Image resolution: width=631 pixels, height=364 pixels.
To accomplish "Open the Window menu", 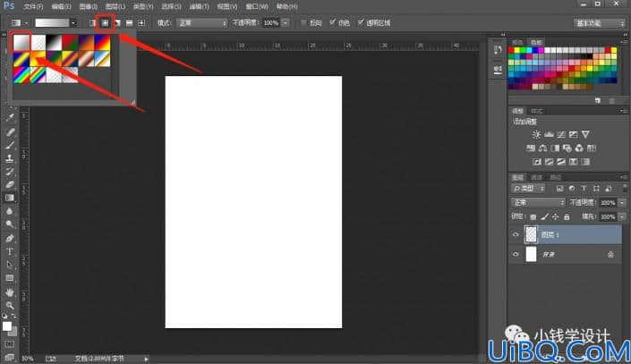I will (257, 6).
